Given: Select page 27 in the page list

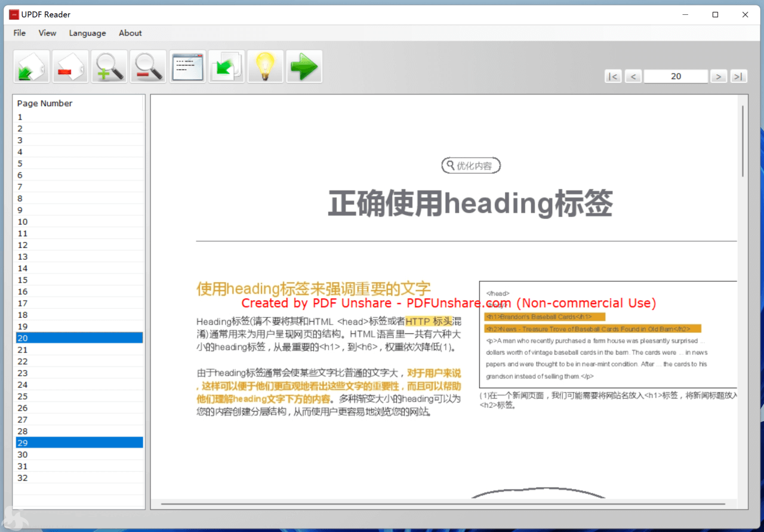Looking at the screenshot, I should 79,419.
